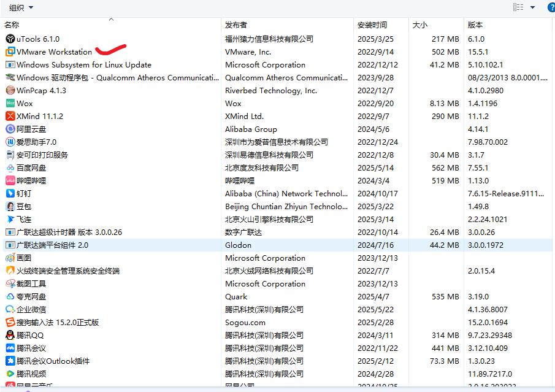555x392 pixels.
Task: Click the Quark publisher cell
Action: 236,297
